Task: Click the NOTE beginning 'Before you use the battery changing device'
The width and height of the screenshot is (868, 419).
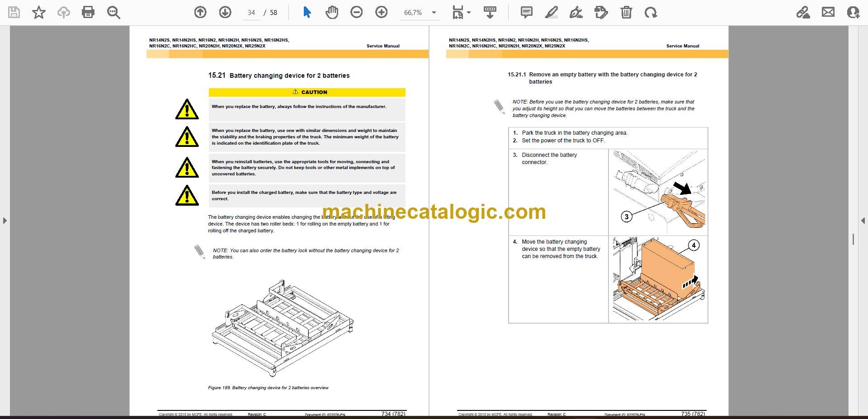Action: [604, 108]
